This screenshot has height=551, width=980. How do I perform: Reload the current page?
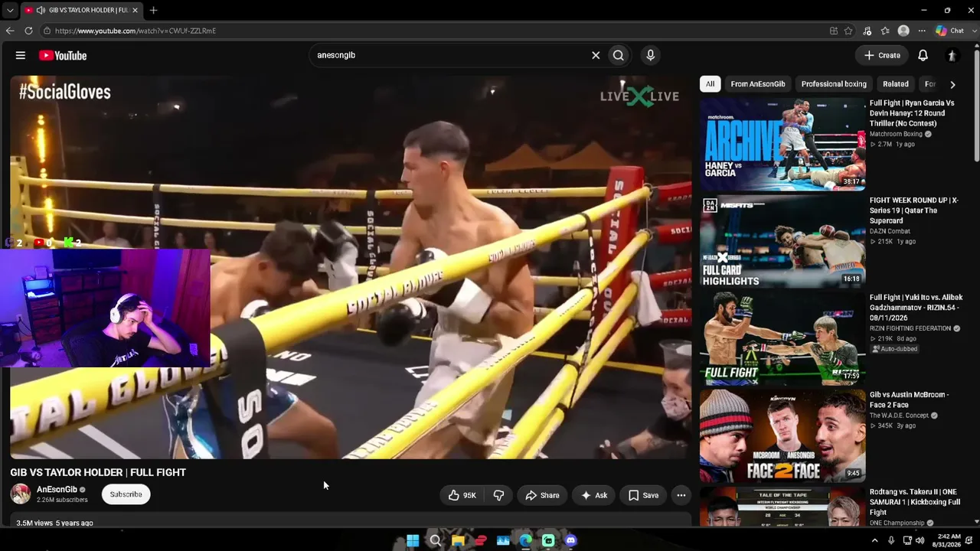(28, 31)
